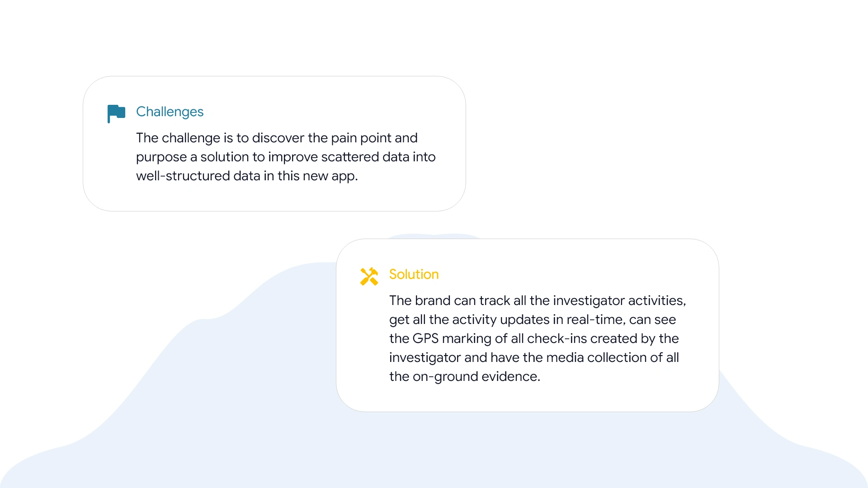868x488 pixels.
Task: Click the line starting "the GPS marking of all"
Action: [x=534, y=338]
